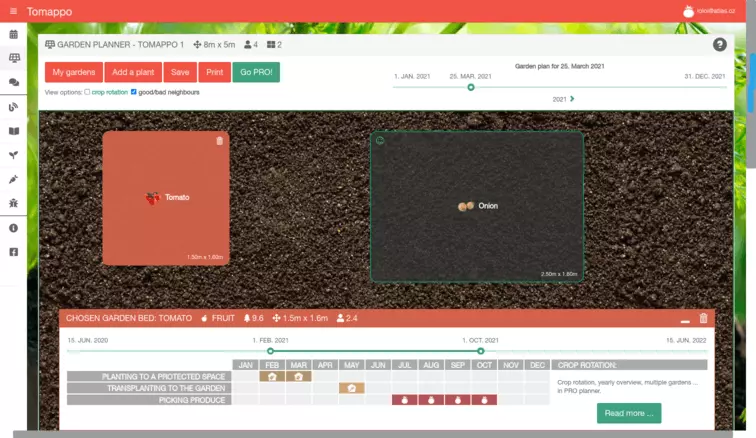
Task: Delete the Tomato bed via trash icon
Action: [220, 141]
